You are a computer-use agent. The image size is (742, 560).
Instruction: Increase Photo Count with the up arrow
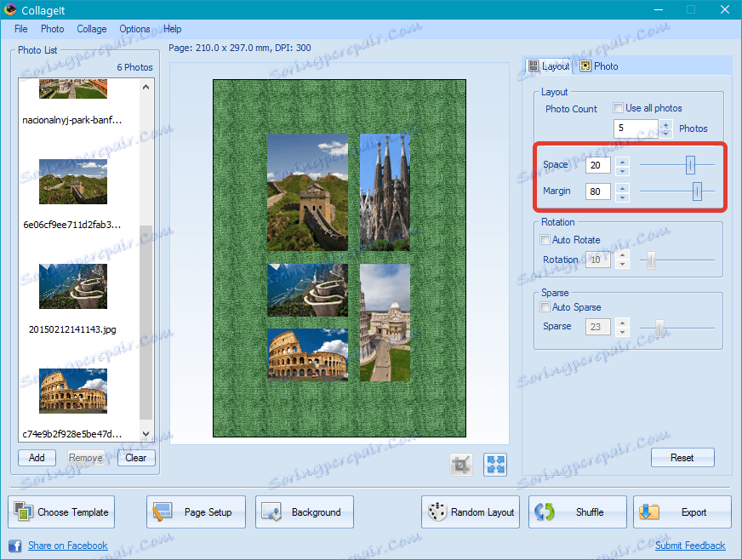pyautogui.click(x=665, y=124)
